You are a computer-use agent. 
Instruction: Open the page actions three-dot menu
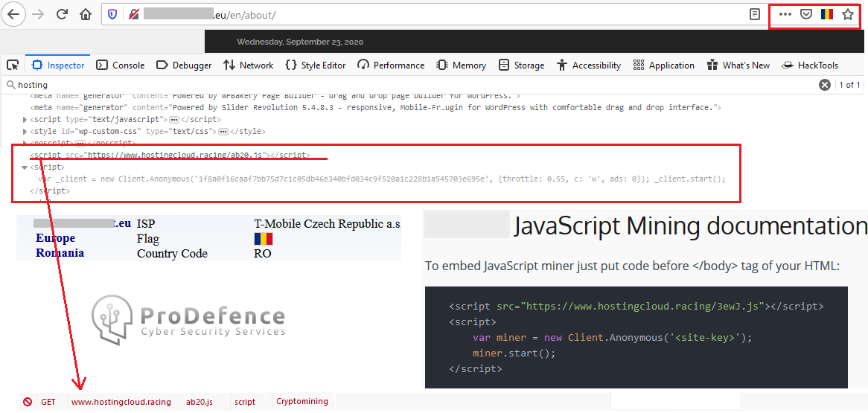[785, 14]
